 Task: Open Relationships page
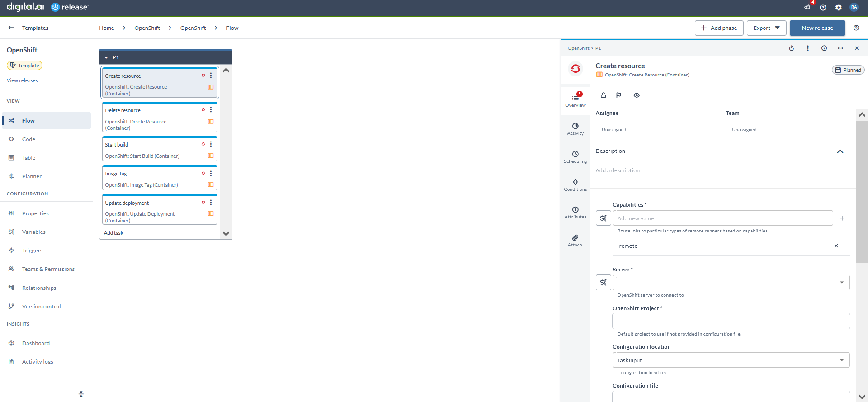pyautogui.click(x=47, y=288)
